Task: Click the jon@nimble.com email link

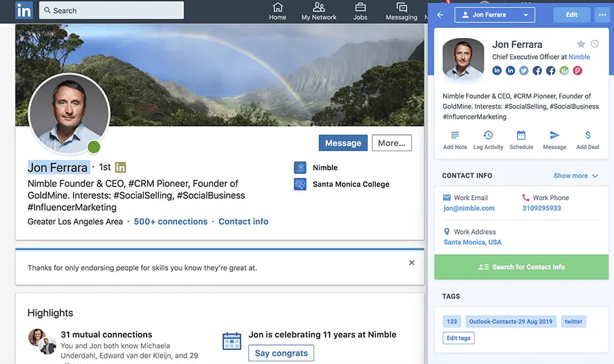Action: click(x=469, y=208)
